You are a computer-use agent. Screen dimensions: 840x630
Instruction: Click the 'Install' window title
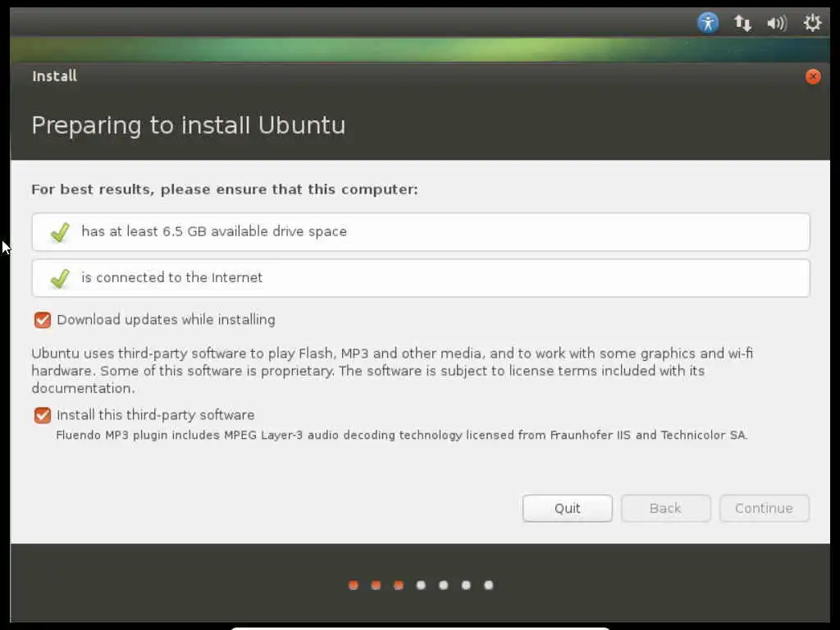tap(55, 76)
